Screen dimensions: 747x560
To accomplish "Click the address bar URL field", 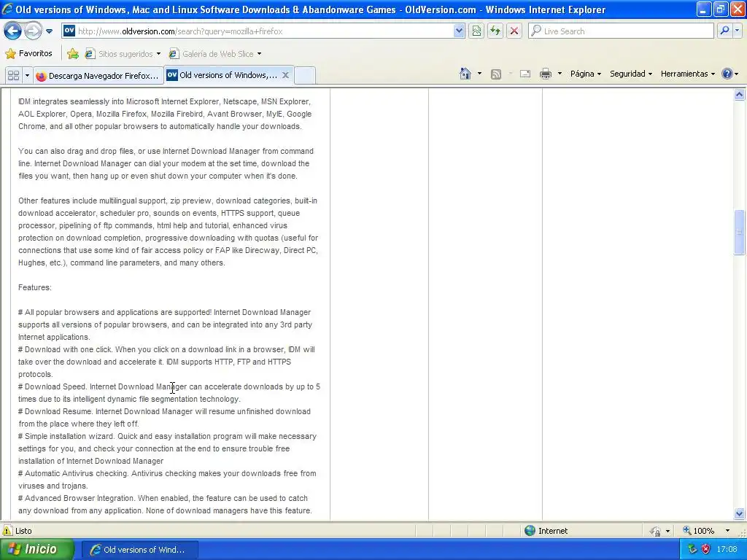I will [x=258, y=31].
